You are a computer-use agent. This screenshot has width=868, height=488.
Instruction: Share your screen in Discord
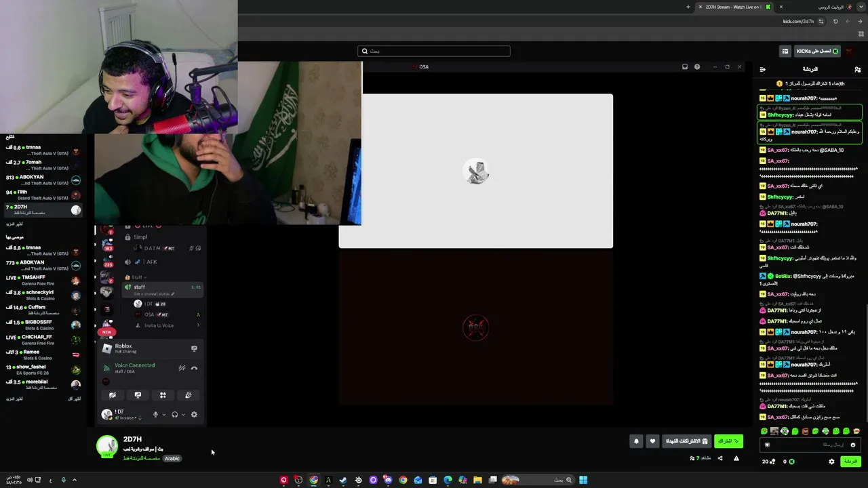point(138,395)
